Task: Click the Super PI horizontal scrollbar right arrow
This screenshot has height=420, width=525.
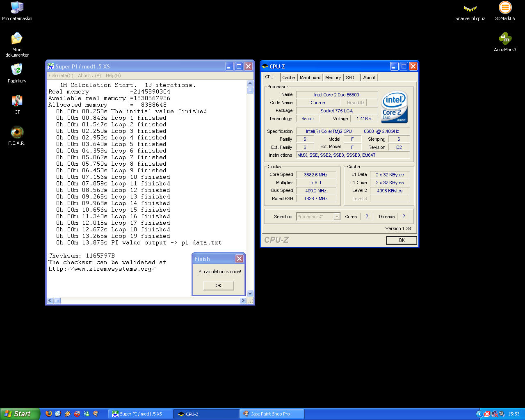Action: [242, 301]
